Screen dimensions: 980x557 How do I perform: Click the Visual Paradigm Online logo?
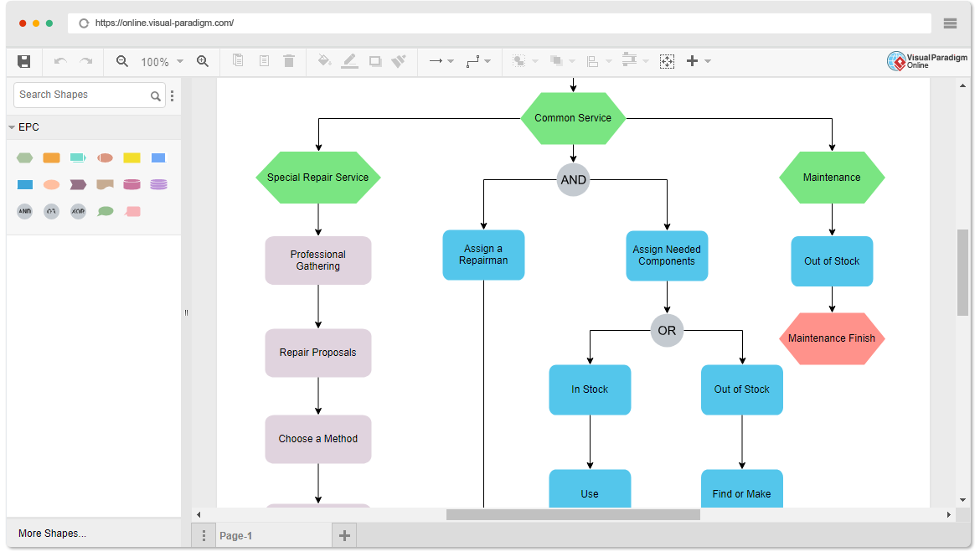(x=927, y=60)
